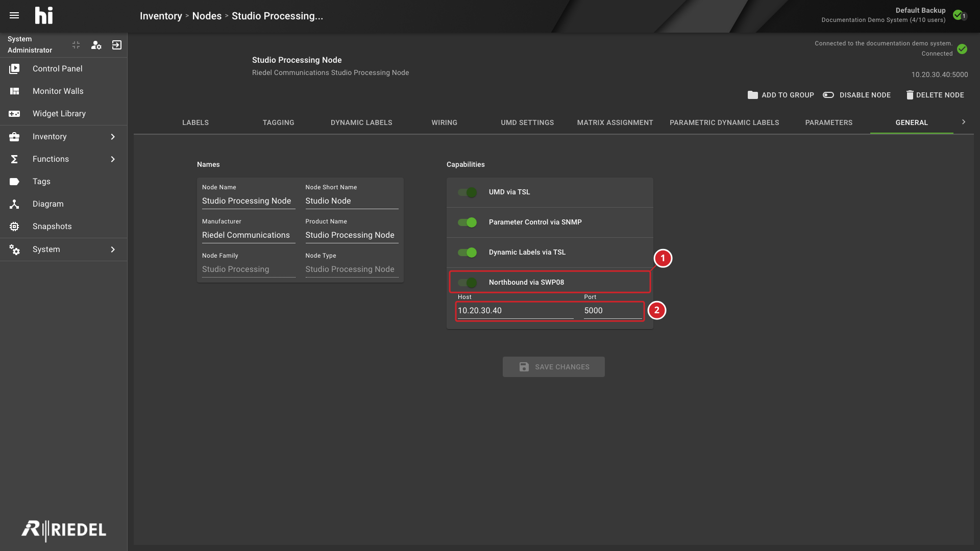Open Parametric Dynamic Labels tab
Viewport: 980px width, 551px height.
tap(724, 122)
